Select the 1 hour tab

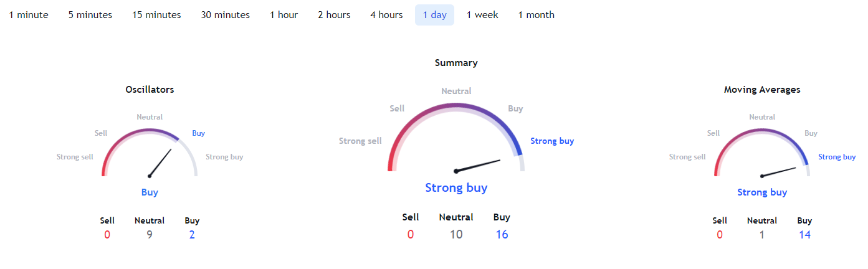click(x=284, y=15)
